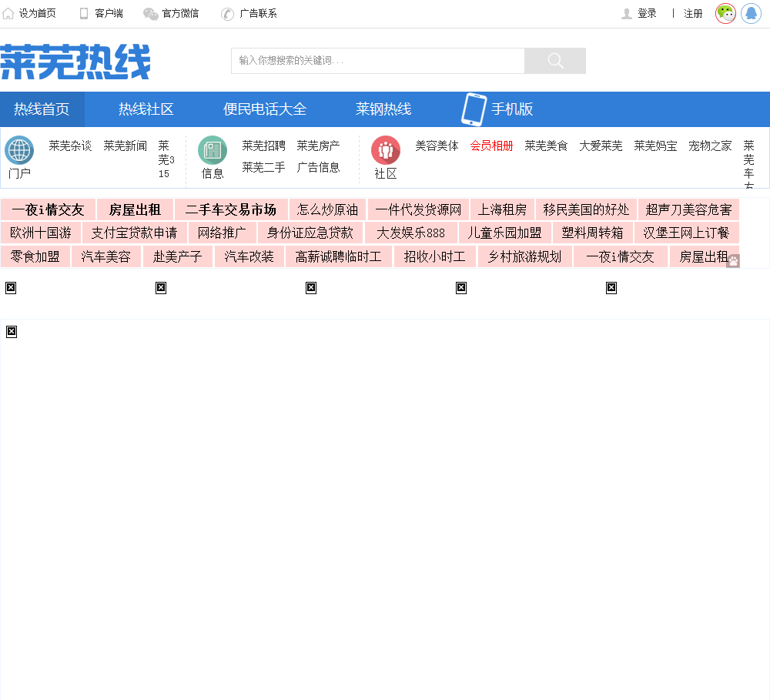Click the 赴美产子 ad link
The width and height of the screenshot is (770, 700).
[x=178, y=256]
